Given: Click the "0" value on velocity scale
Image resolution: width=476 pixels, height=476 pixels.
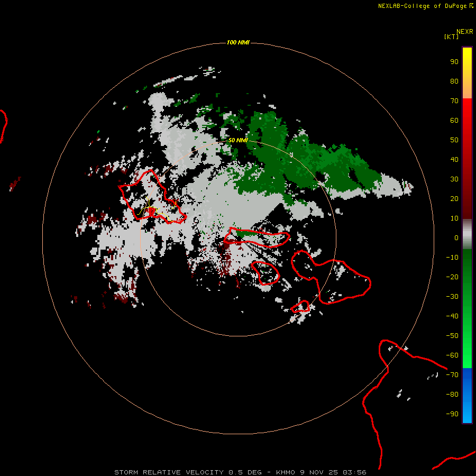Looking at the screenshot, I should point(456,238).
